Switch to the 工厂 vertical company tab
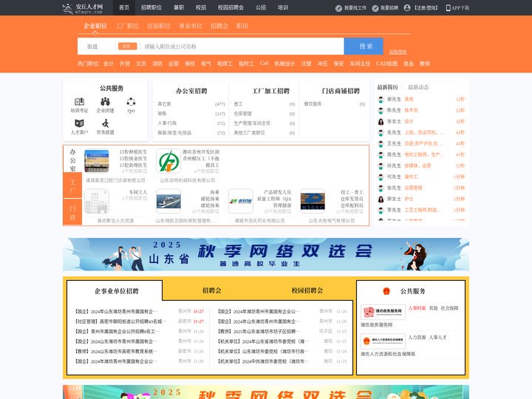The image size is (532, 399). (72, 185)
